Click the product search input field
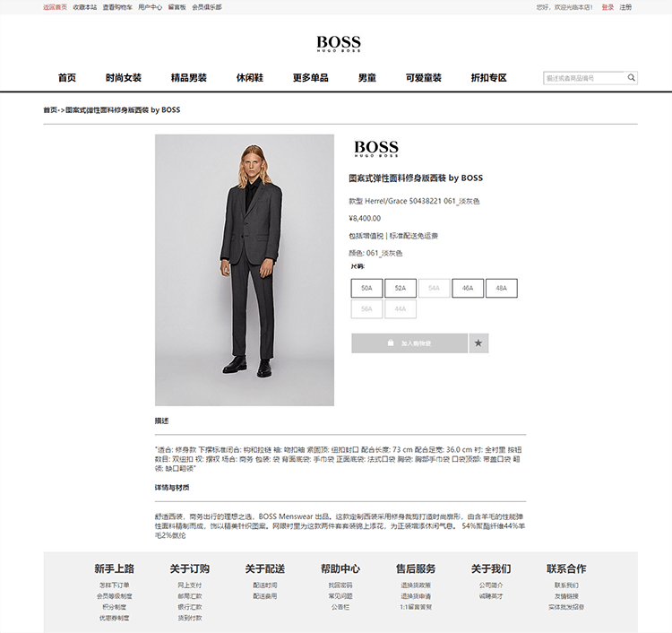 [x=585, y=78]
